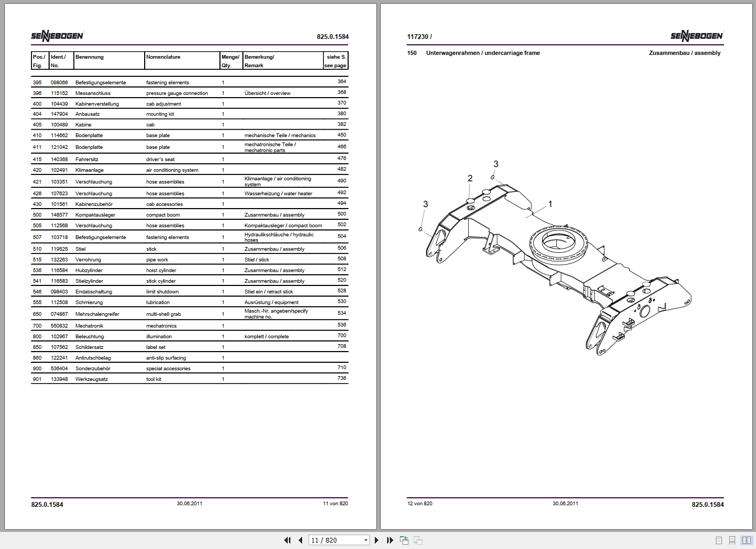Toggle two-page facing view mode
Screen dimensions: 756x549
click(746, 540)
